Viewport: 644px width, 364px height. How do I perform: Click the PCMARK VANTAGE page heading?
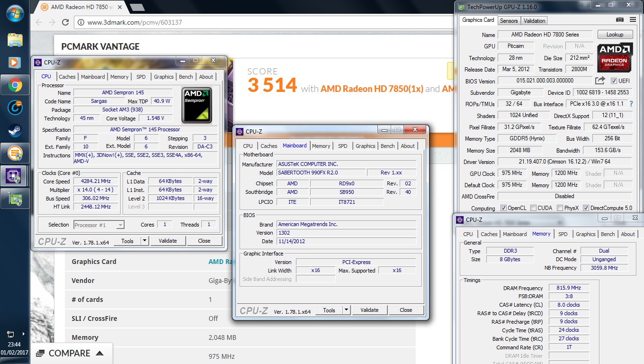click(x=100, y=46)
